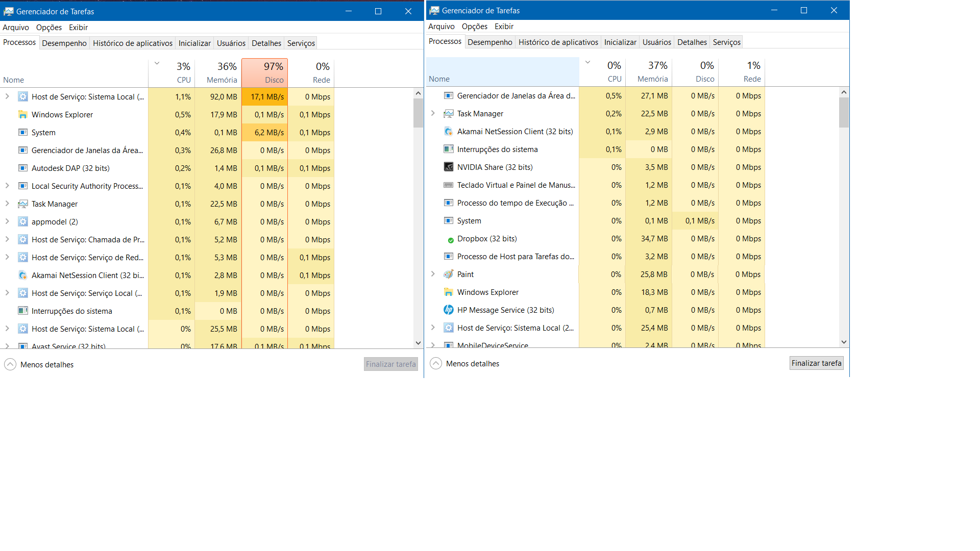Click the NVIDIA Share process icon

click(449, 167)
